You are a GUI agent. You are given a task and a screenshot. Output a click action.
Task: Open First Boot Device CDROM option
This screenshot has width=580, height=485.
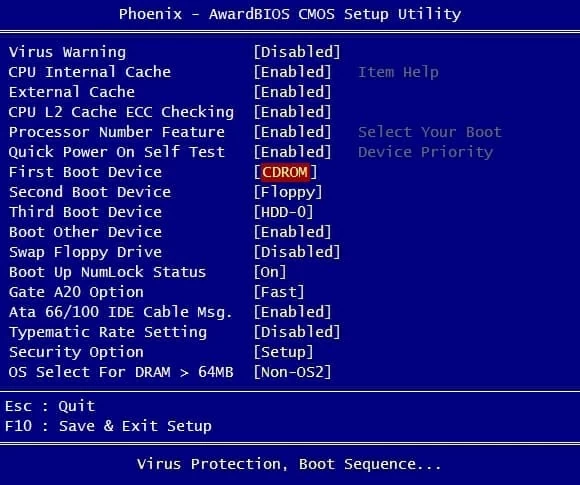[285, 172]
